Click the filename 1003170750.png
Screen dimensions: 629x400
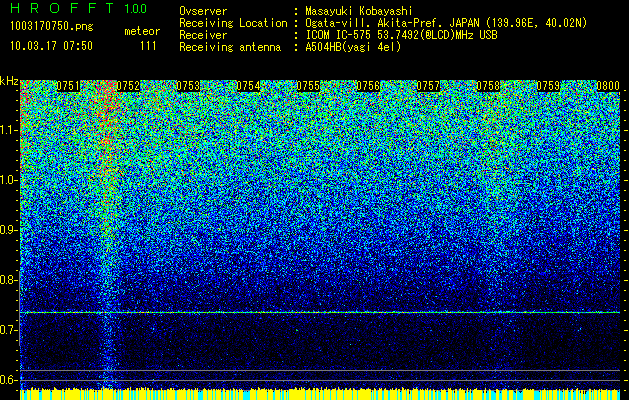(52, 26)
